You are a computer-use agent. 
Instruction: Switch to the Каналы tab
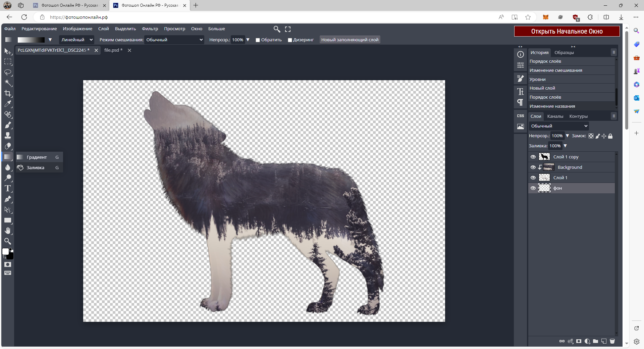click(x=555, y=116)
